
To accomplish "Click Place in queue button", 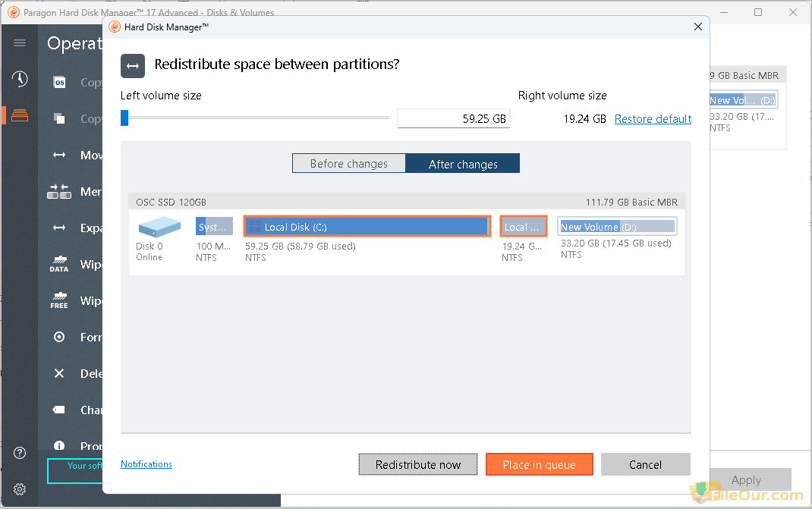I will click(539, 464).
